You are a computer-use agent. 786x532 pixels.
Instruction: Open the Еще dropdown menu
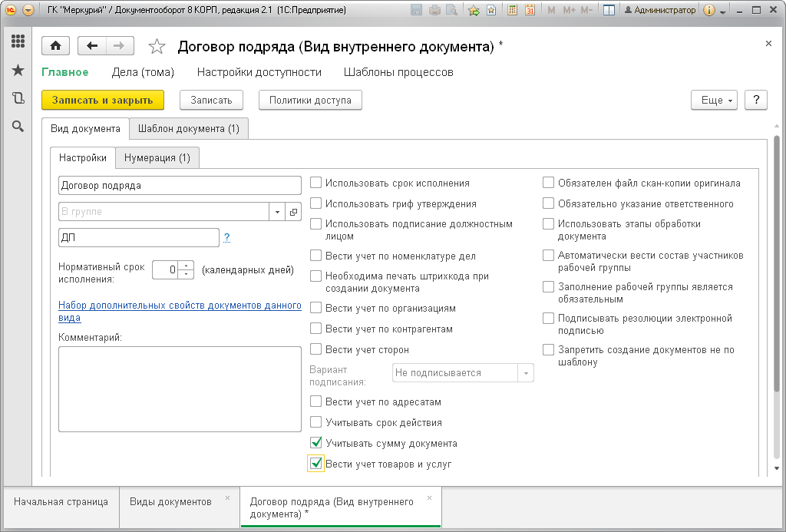(715, 101)
